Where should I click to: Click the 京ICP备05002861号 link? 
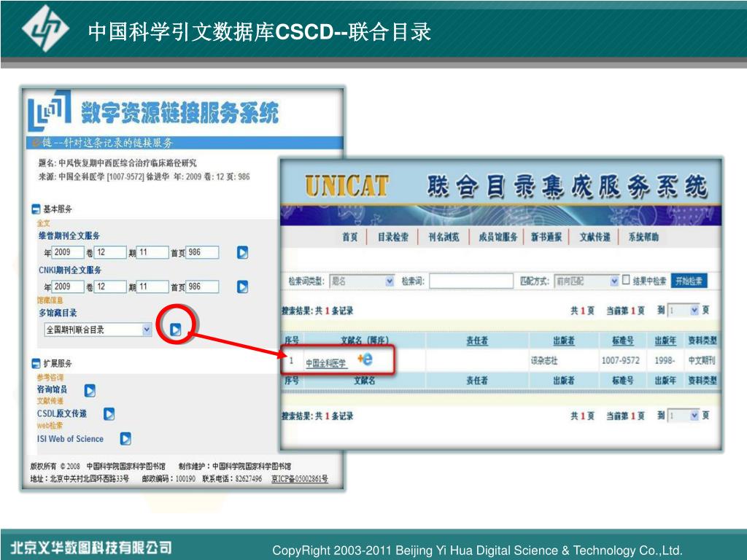coord(300,478)
